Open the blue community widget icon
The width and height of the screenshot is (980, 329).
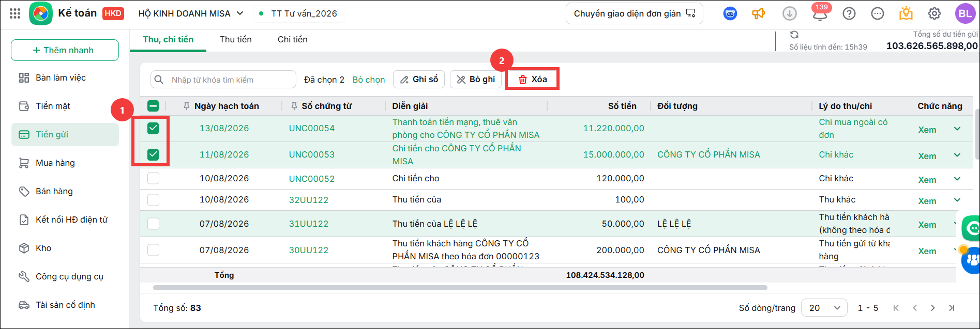click(971, 260)
